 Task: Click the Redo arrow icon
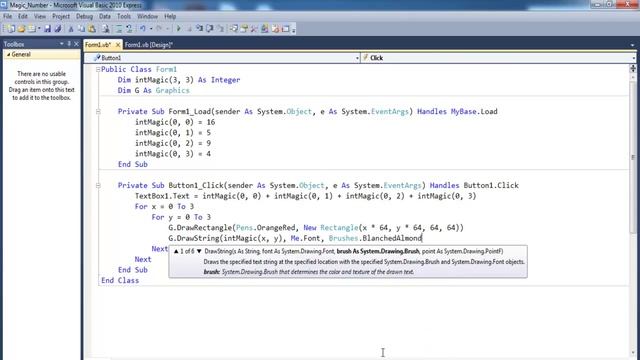[x=159, y=29]
